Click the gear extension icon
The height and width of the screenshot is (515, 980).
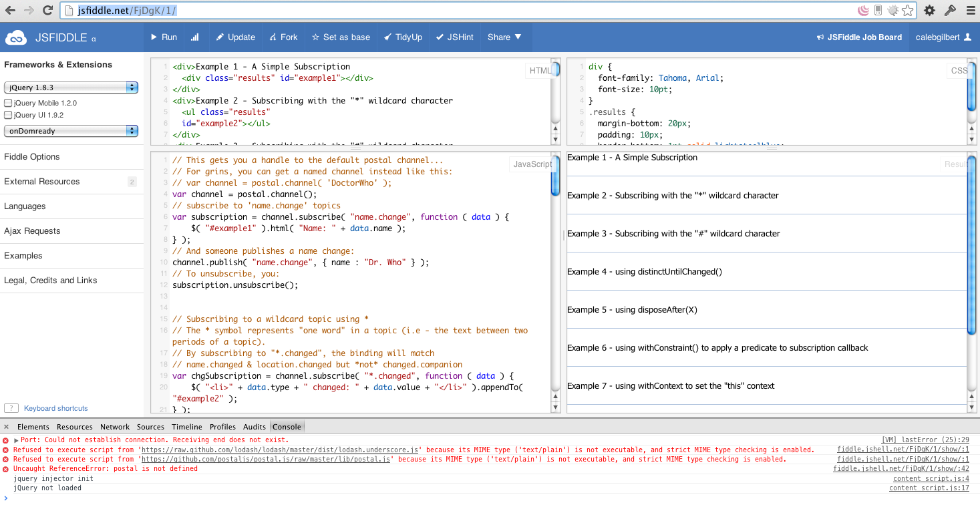point(929,10)
